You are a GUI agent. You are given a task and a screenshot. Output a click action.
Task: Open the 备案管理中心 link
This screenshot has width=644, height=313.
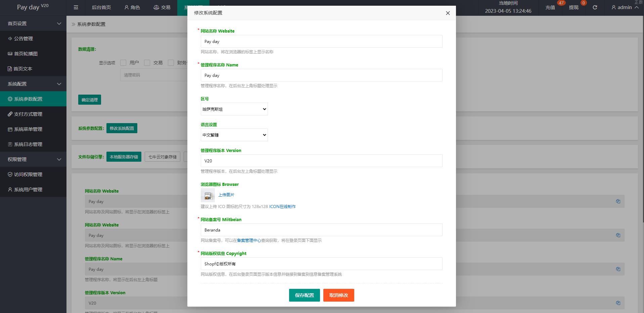point(249,241)
